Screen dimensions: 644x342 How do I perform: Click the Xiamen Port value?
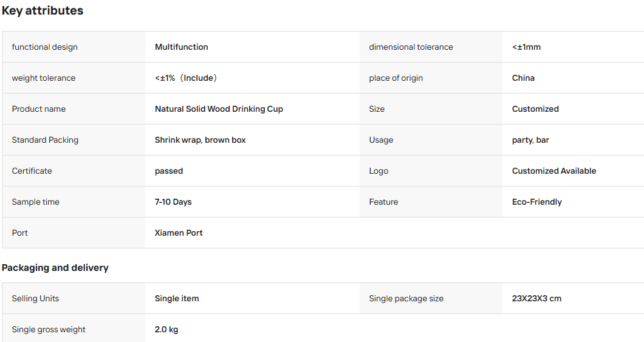[x=179, y=233]
